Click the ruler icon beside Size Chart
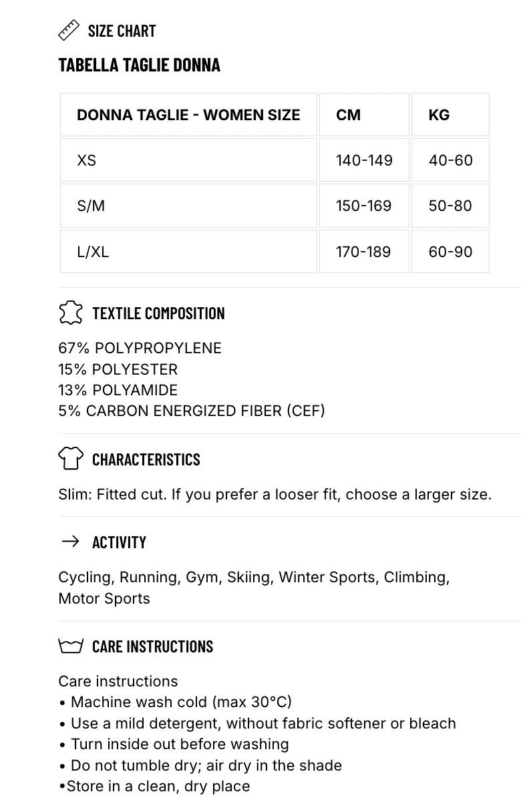 coord(69,30)
